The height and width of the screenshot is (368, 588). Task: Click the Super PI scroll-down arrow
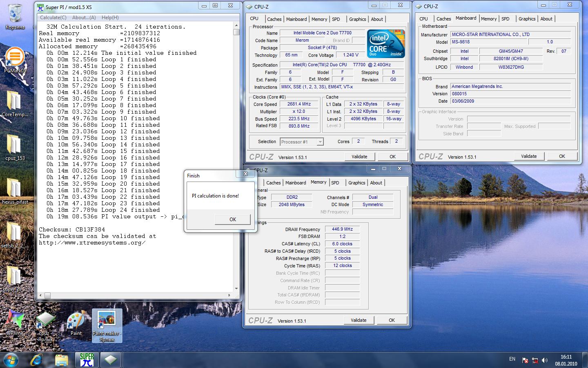coord(236,289)
